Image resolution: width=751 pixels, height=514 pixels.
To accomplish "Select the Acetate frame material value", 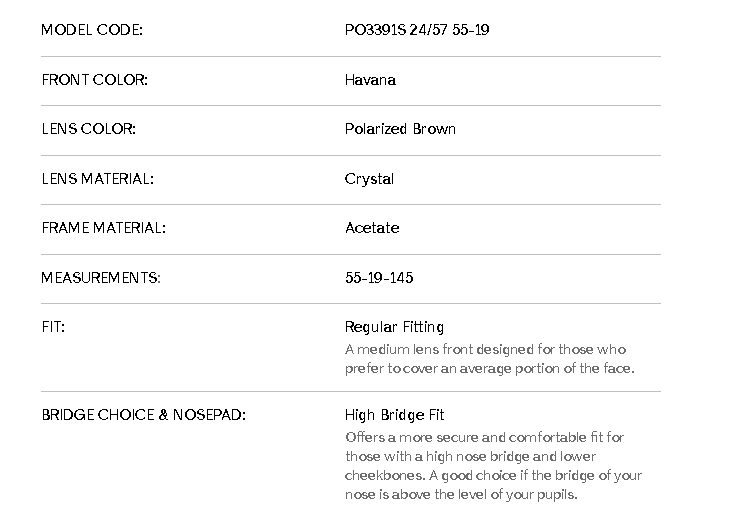I will coord(372,228).
